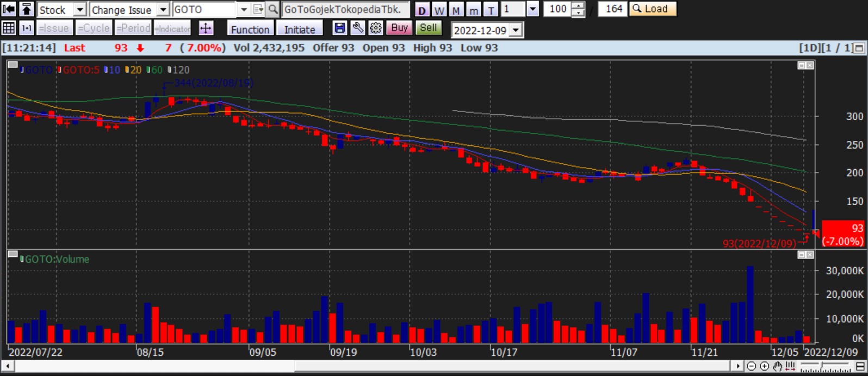Toggle the =Issue sync button
This screenshot has height=376, width=868.
[54, 28]
